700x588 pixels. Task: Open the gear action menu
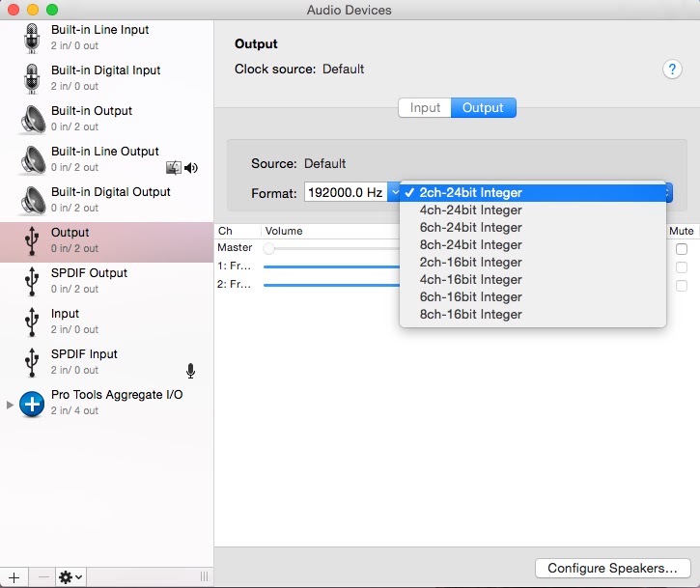tap(70, 577)
